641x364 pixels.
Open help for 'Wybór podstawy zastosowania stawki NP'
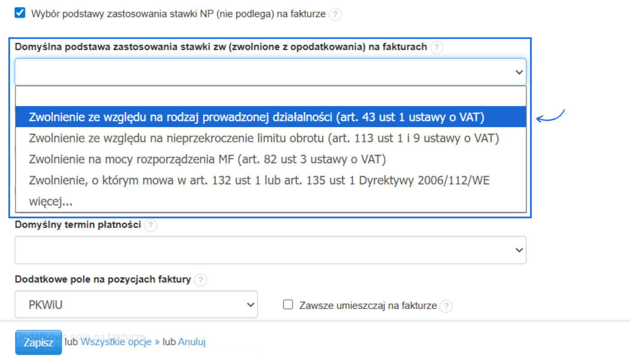(x=335, y=14)
